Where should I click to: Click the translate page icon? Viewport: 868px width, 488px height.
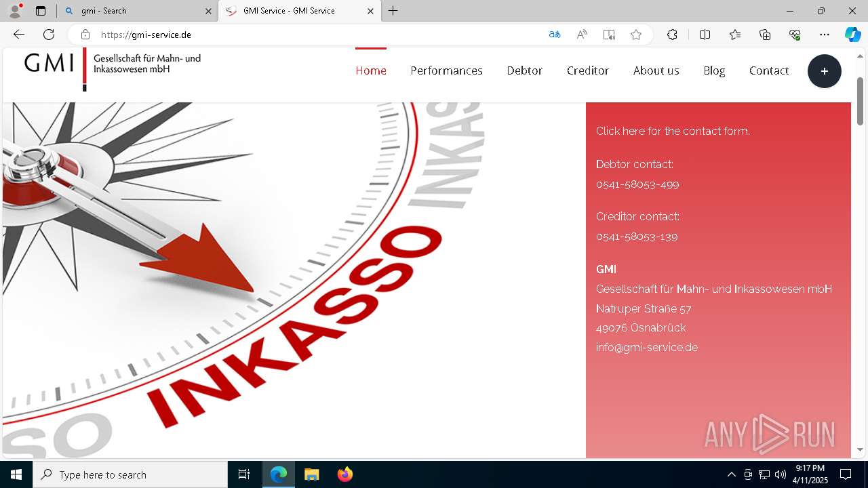pyautogui.click(x=555, y=35)
